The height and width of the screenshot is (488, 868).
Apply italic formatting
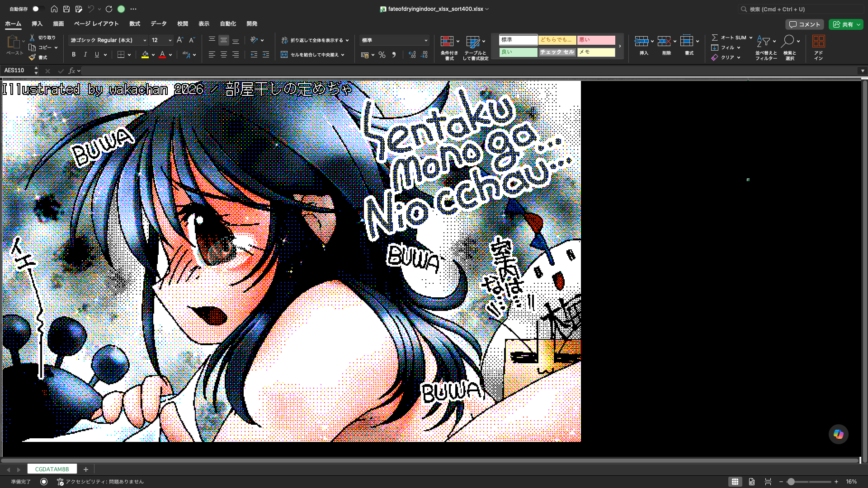(85, 55)
